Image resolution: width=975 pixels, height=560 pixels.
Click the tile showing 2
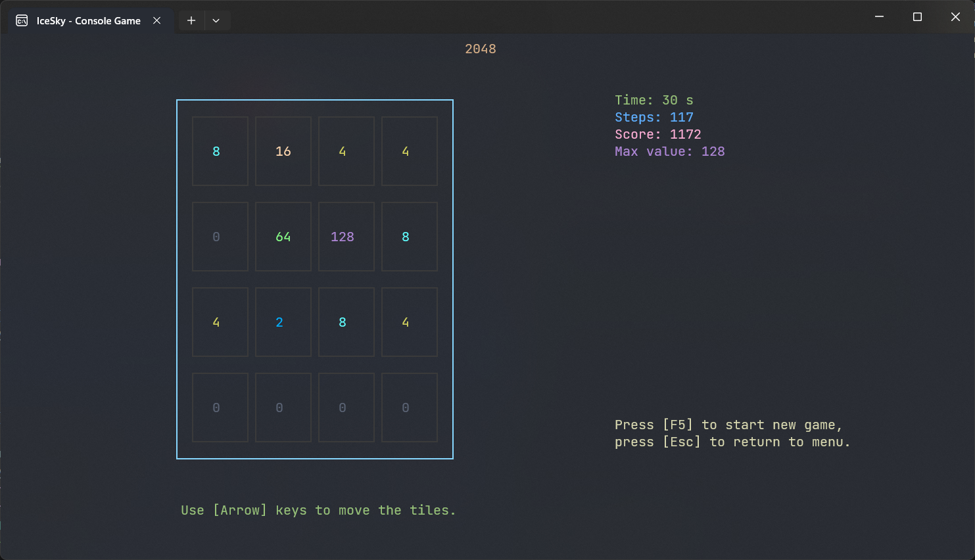pos(283,322)
